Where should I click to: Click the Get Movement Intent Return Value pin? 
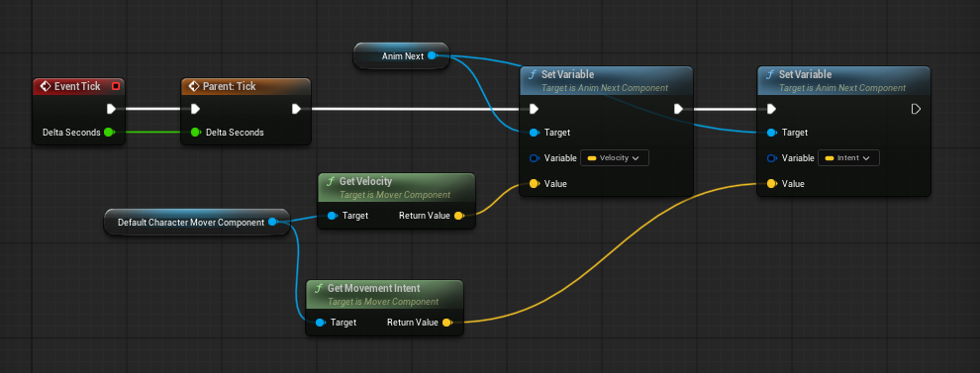click(446, 323)
